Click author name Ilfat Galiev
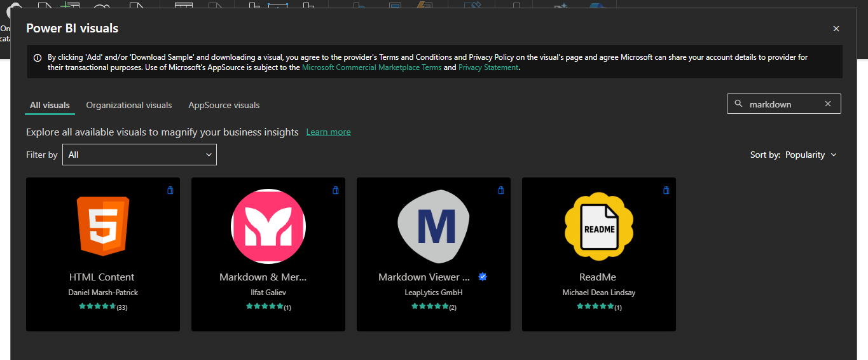The width and height of the screenshot is (868, 360). click(x=268, y=293)
